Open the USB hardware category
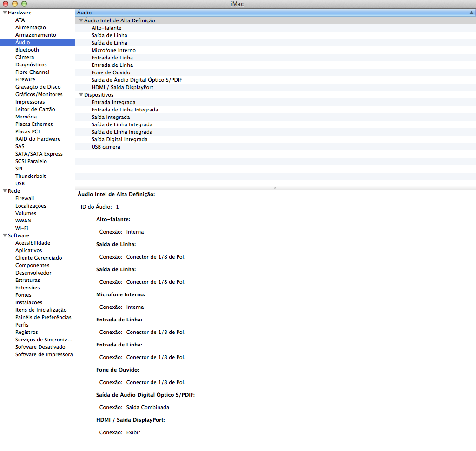 point(20,183)
